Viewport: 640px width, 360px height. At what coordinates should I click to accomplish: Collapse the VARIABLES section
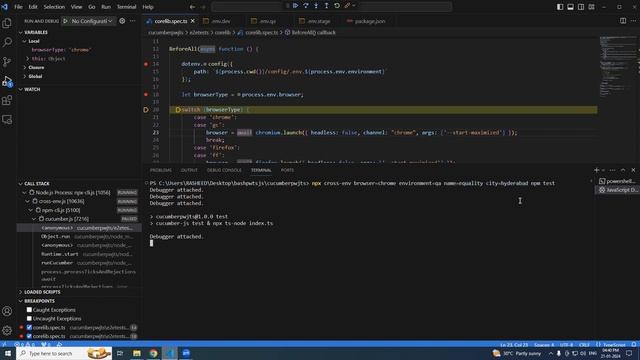coord(36,32)
